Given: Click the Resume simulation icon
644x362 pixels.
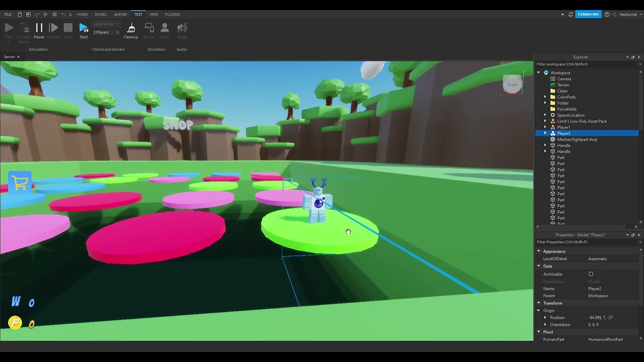Looking at the screenshot, I should (x=53, y=28).
